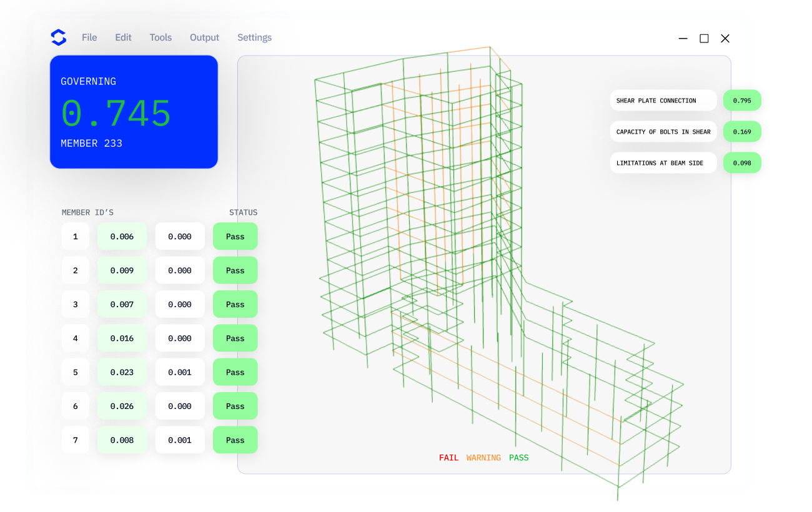This screenshot has width=812, height=512.
Task: Select the Governing 0.745 Member 233 card
Action: pyautogui.click(x=134, y=112)
